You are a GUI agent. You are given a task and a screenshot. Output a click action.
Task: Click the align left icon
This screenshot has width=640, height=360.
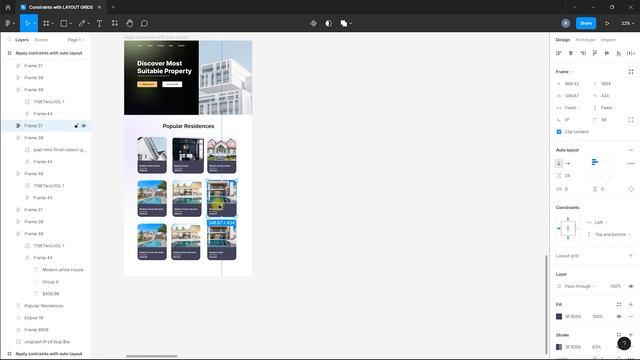tap(559, 53)
